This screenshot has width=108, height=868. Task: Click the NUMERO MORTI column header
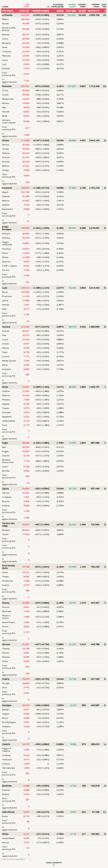tap(82, 6)
